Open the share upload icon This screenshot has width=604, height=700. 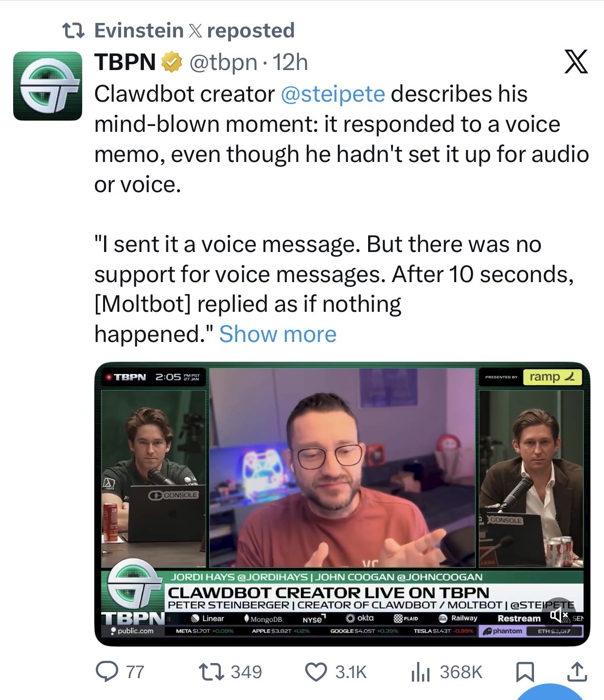tap(577, 672)
